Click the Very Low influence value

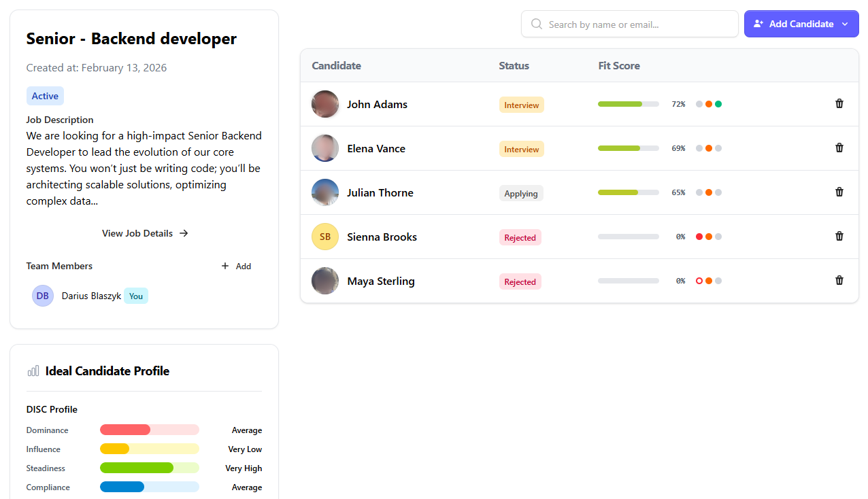(245, 449)
